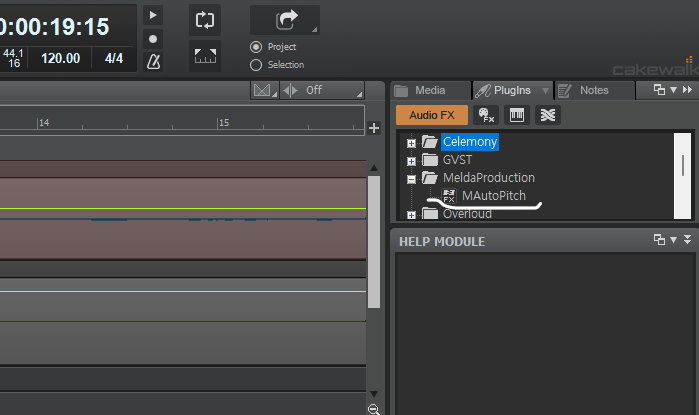Open the crossfade options dropdown arrow
This screenshot has width=699, height=415.
pyautogui.click(x=275, y=94)
